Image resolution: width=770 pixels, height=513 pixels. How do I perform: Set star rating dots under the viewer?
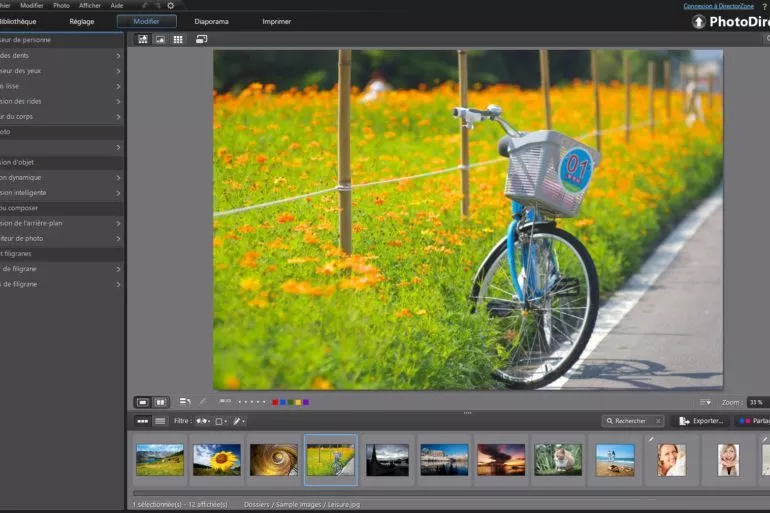pyautogui.click(x=251, y=402)
